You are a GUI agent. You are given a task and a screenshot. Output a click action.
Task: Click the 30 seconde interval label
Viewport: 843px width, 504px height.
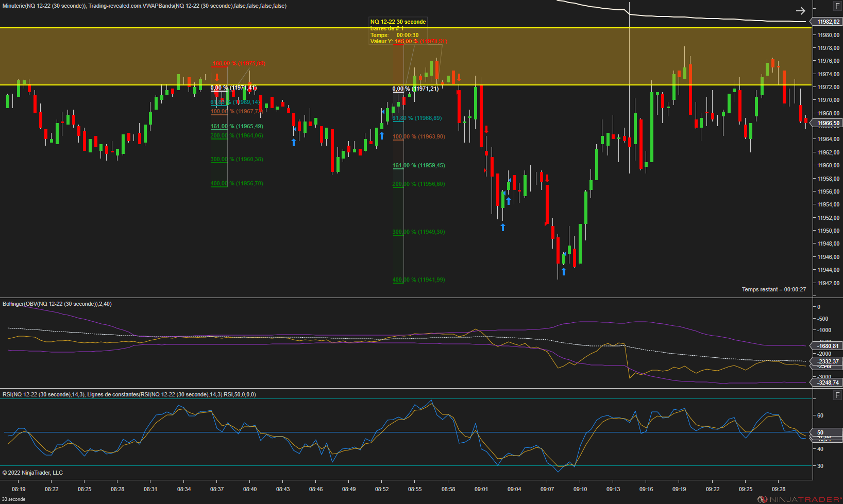coord(13,499)
